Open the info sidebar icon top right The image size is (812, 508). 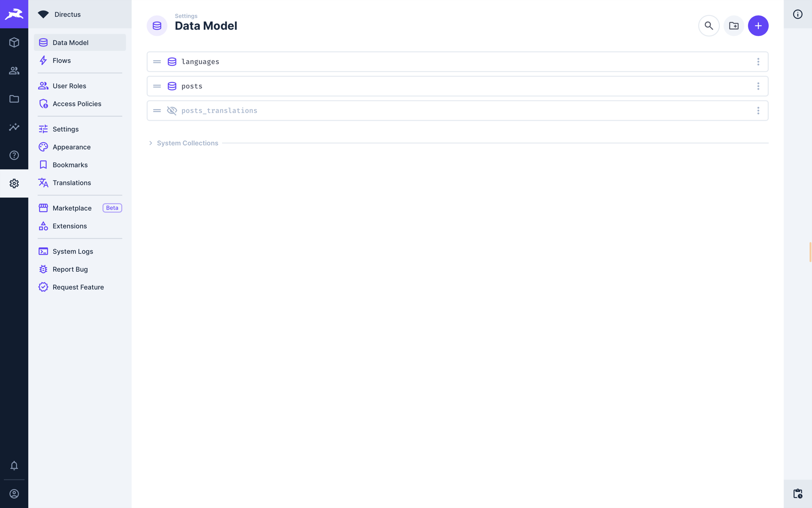(x=798, y=14)
